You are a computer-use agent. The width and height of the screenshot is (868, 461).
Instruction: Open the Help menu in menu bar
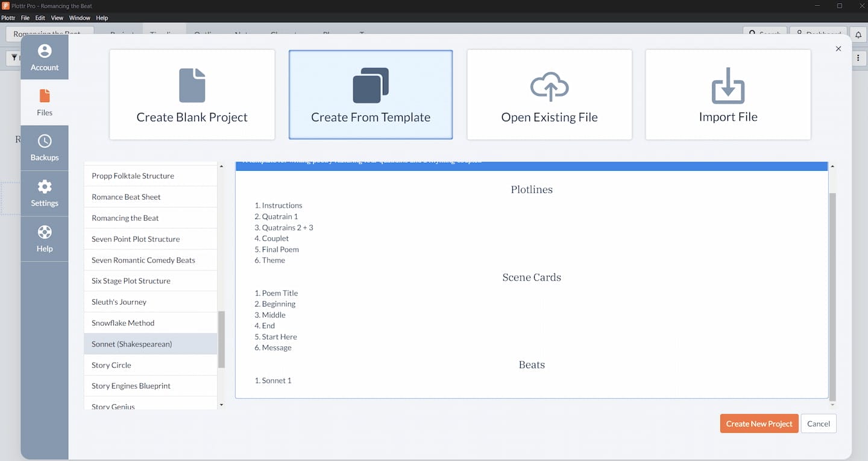coord(102,18)
